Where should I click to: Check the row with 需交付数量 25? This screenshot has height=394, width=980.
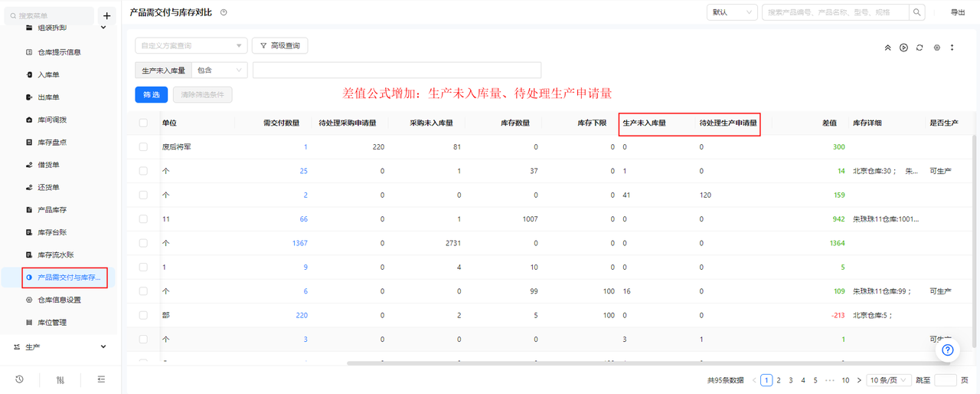(x=143, y=171)
